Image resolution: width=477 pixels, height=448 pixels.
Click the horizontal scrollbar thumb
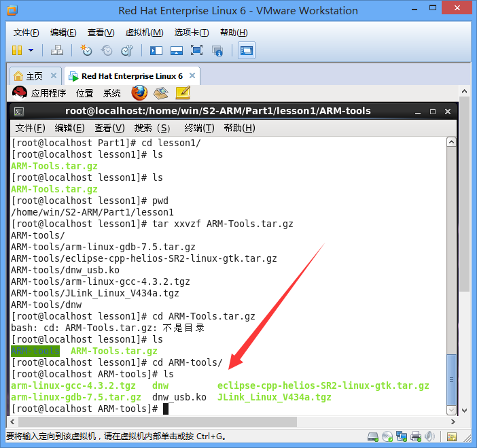(158, 421)
